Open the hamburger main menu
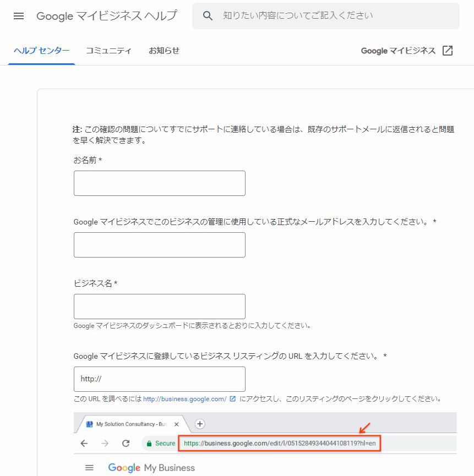The height and width of the screenshot is (476, 474). pos(19,16)
